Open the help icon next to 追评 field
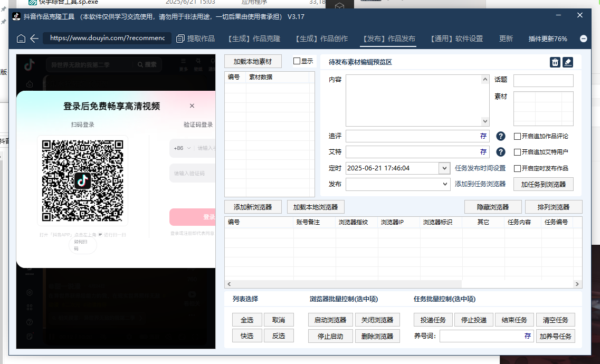Screen dimensions: 600x364 point(501,136)
